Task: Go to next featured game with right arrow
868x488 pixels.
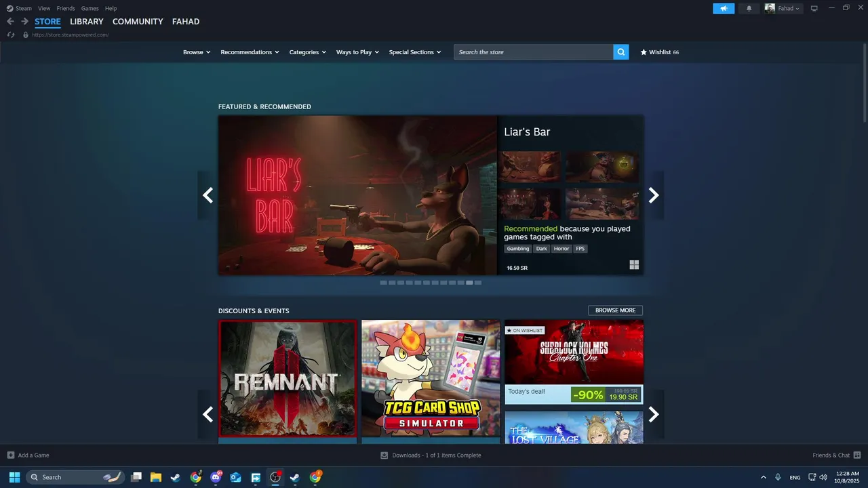Action: [654, 195]
